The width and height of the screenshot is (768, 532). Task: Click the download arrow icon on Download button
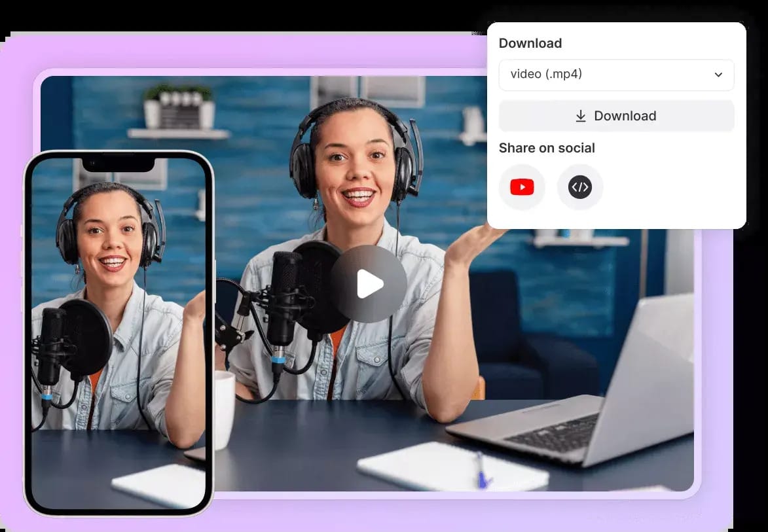[x=581, y=115]
